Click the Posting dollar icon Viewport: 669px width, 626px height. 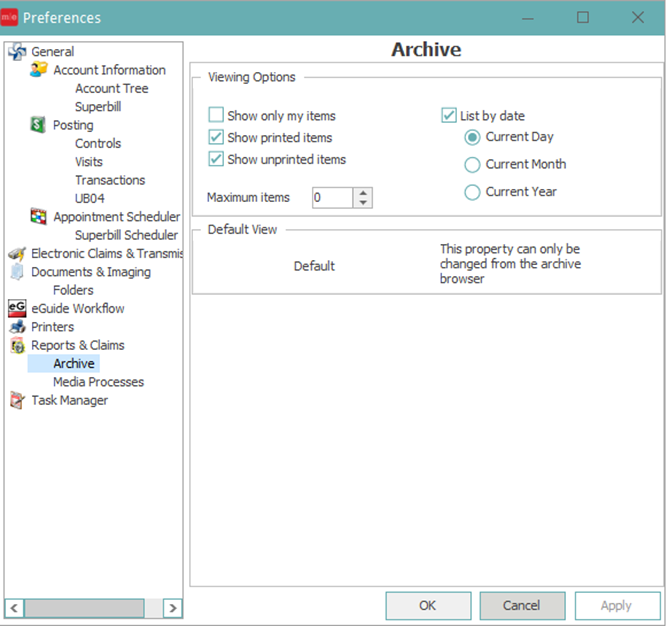tap(39, 125)
